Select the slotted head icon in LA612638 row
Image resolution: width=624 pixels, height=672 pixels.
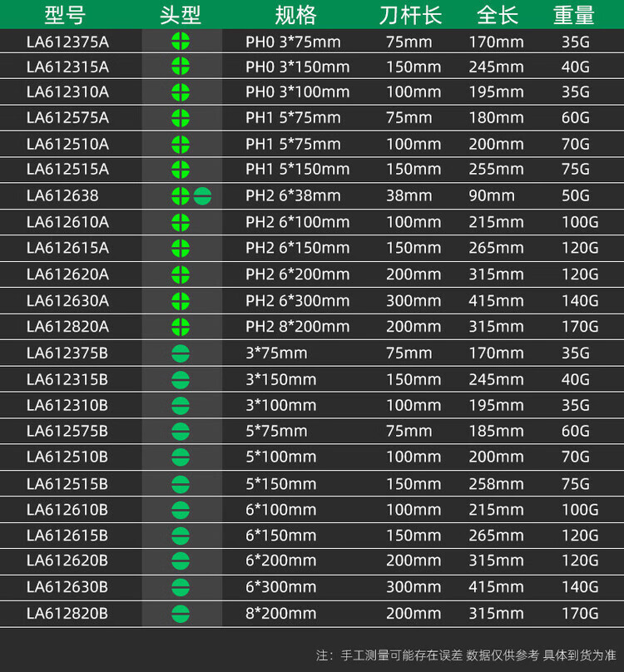[x=202, y=196]
